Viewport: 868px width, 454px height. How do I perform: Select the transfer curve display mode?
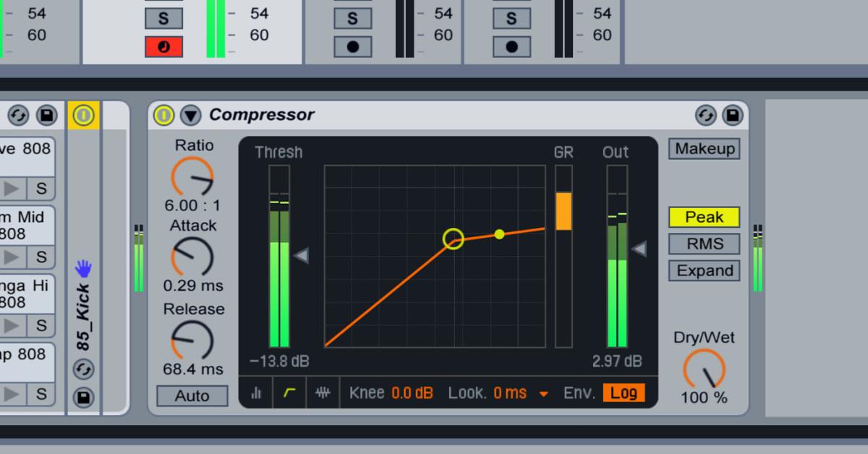pyautogui.click(x=288, y=393)
